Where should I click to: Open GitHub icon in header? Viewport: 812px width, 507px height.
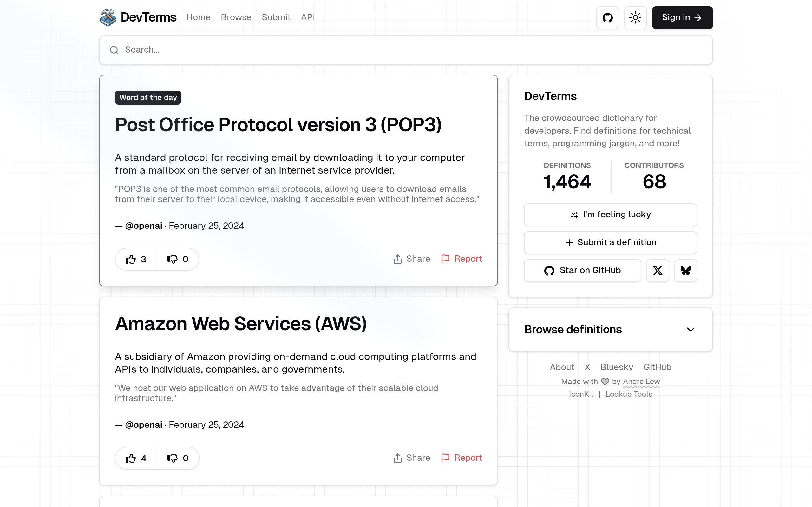pyautogui.click(x=607, y=18)
